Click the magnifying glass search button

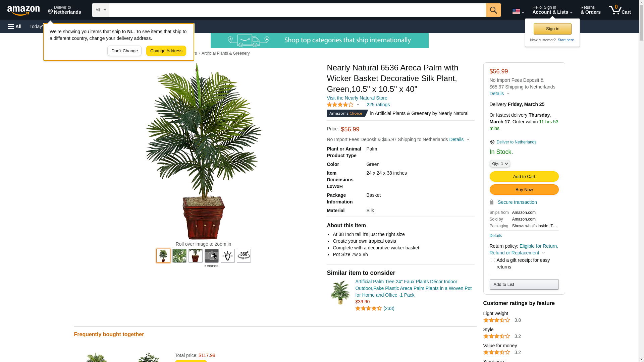493,10
